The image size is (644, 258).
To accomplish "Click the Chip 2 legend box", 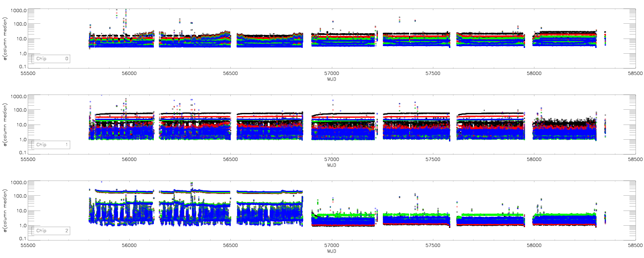I will pos(49,231).
